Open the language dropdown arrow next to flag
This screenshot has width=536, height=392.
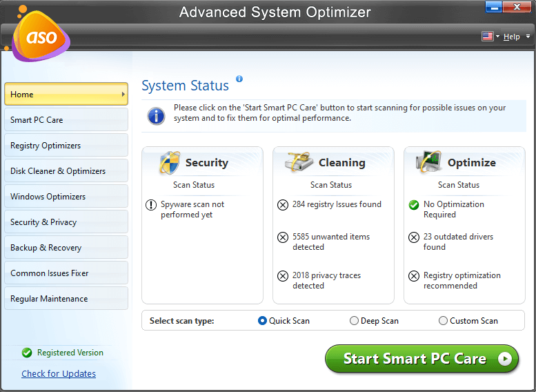[497, 37]
